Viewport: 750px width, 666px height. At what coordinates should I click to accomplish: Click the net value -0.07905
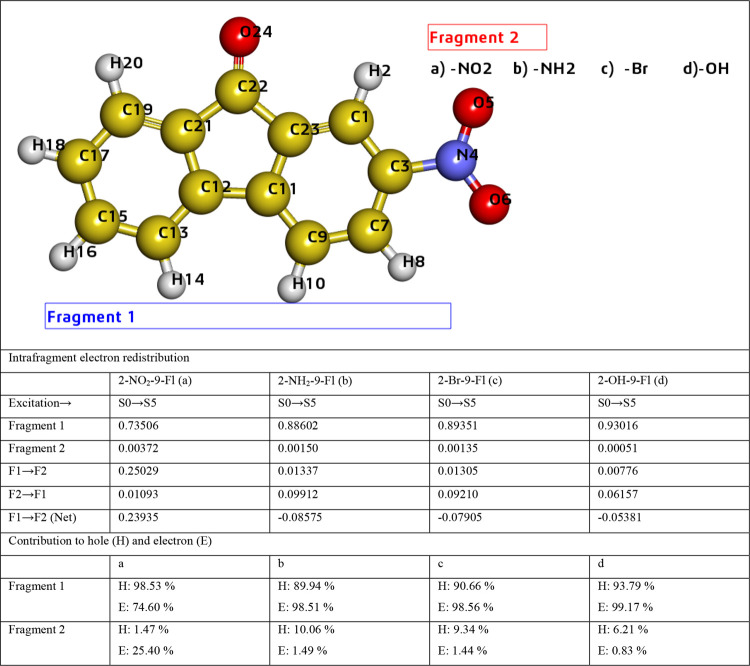460,517
